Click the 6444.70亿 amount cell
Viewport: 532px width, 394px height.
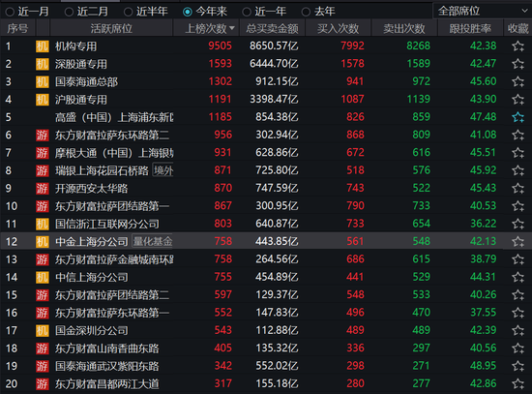pyautogui.click(x=274, y=64)
